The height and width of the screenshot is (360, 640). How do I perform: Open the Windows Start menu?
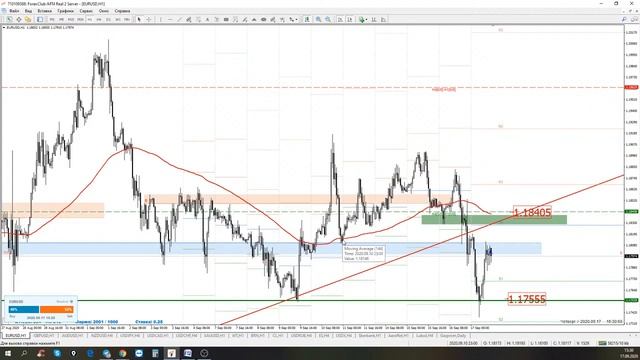[7, 353]
